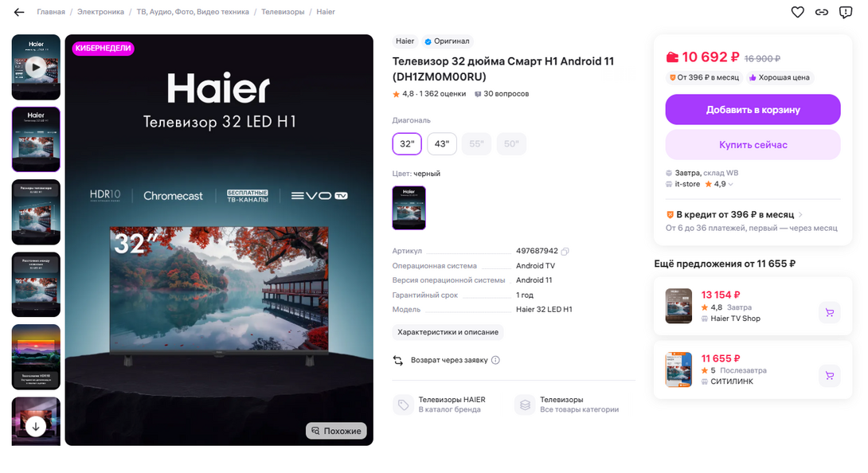Copy the article number 497687942
The image size is (868, 473).
[565, 252]
